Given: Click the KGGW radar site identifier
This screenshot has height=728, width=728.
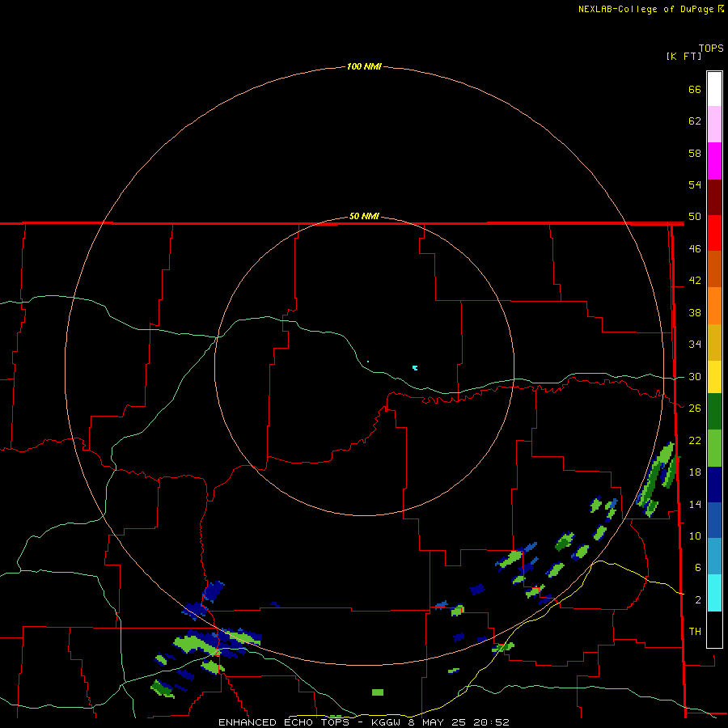Looking at the screenshot, I should click(385, 722).
